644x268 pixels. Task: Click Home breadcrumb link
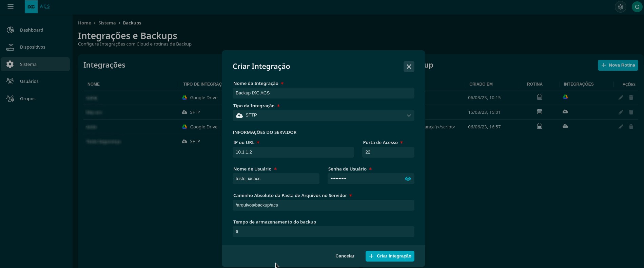coord(84,23)
